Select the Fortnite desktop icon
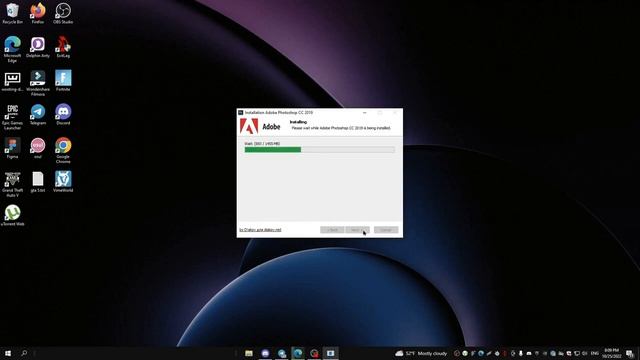The height and width of the screenshot is (360, 640). [x=63, y=81]
